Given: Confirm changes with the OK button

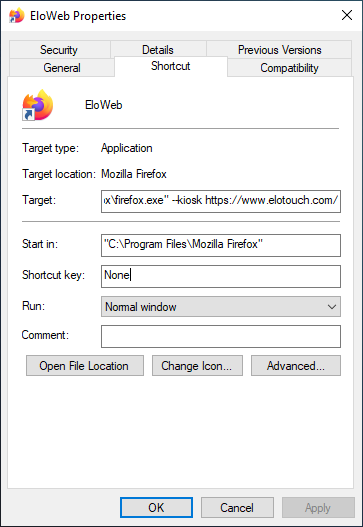Looking at the screenshot, I should pyautogui.click(x=156, y=508).
